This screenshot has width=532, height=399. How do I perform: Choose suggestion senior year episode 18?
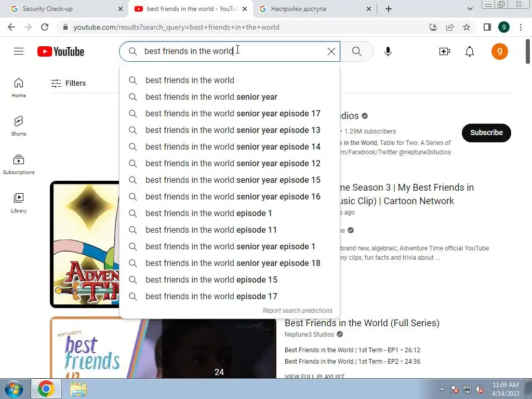230,263
